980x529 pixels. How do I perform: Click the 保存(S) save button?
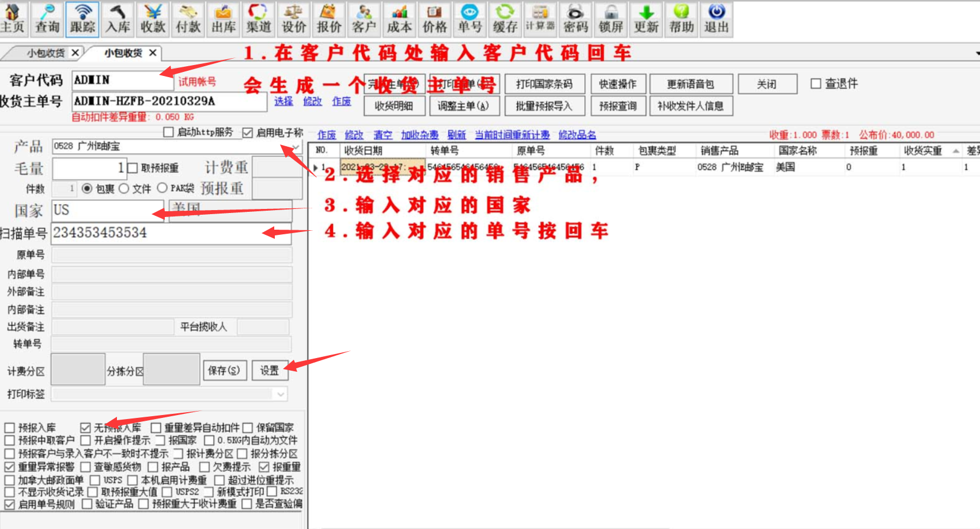(x=224, y=371)
